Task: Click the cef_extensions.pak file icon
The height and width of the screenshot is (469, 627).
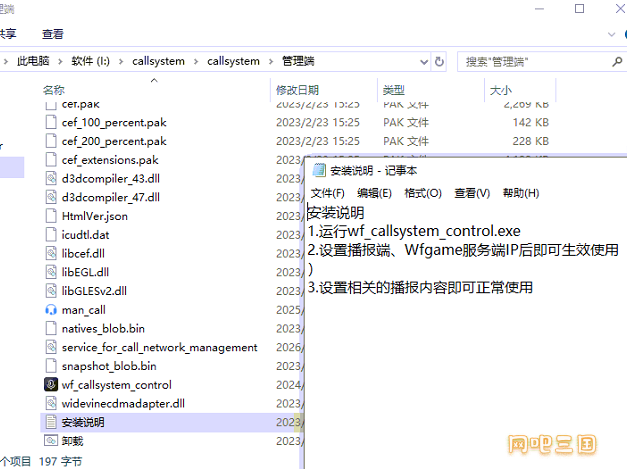Action: (x=51, y=160)
